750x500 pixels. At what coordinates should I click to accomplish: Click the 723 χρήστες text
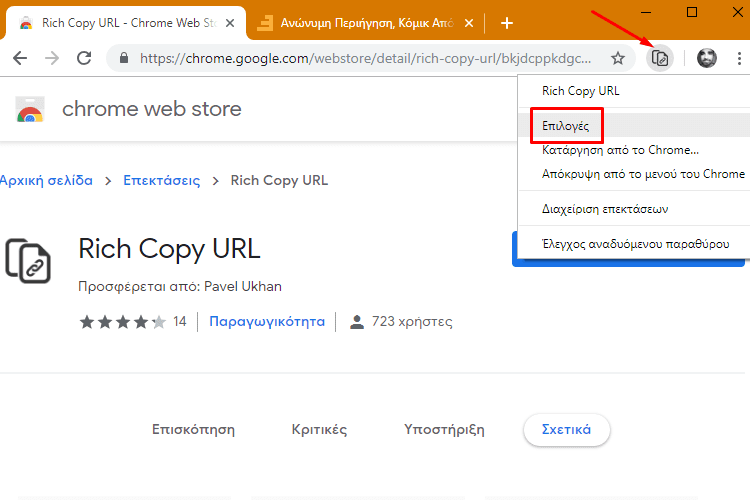412,322
